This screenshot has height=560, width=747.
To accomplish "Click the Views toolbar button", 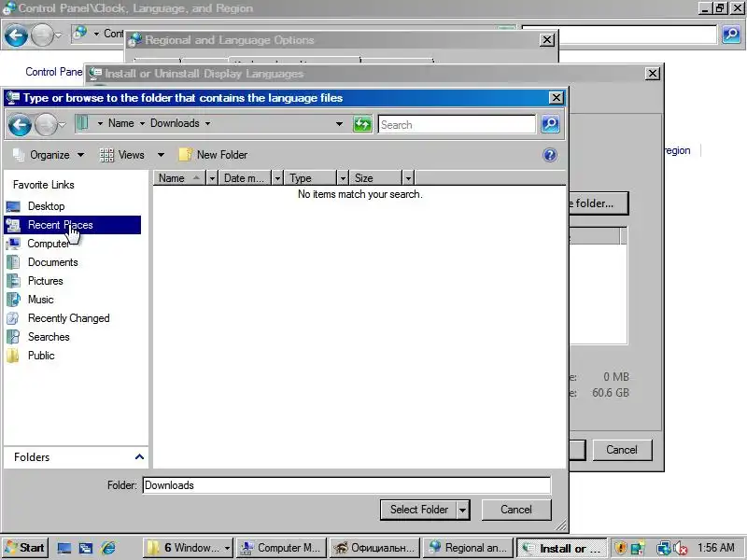I will [x=122, y=155].
